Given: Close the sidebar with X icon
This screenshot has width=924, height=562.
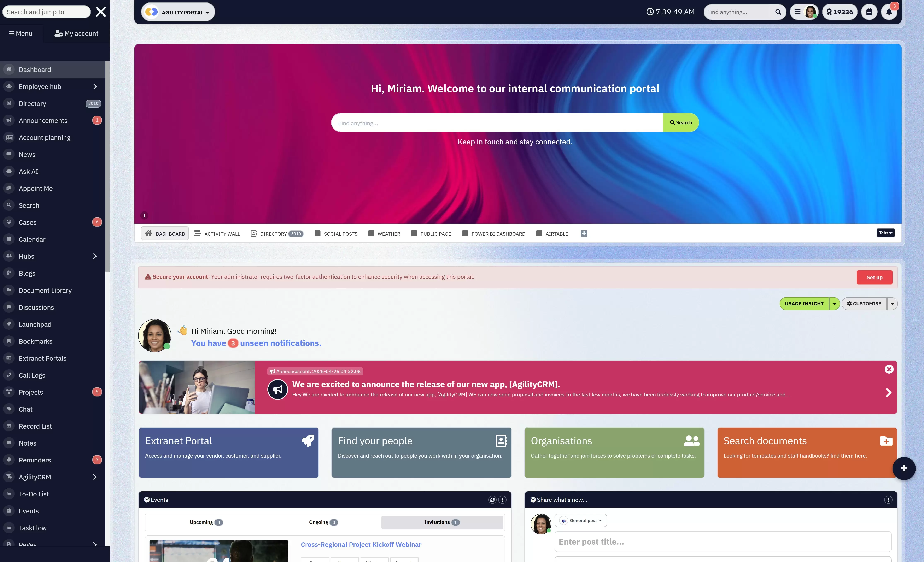Looking at the screenshot, I should tap(100, 12).
